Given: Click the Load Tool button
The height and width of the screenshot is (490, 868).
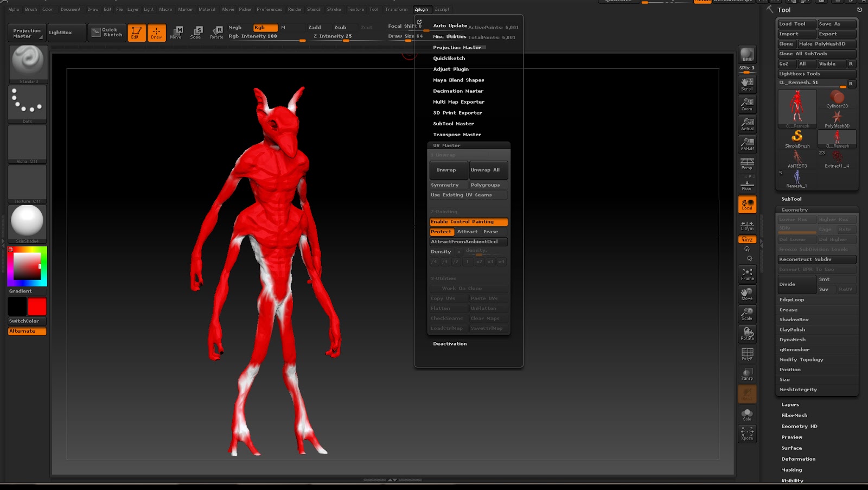Looking at the screenshot, I should (x=797, y=24).
